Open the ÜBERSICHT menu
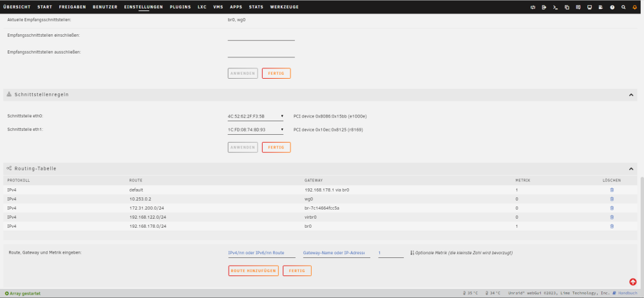Image resolution: width=644 pixels, height=298 pixels. click(17, 7)
